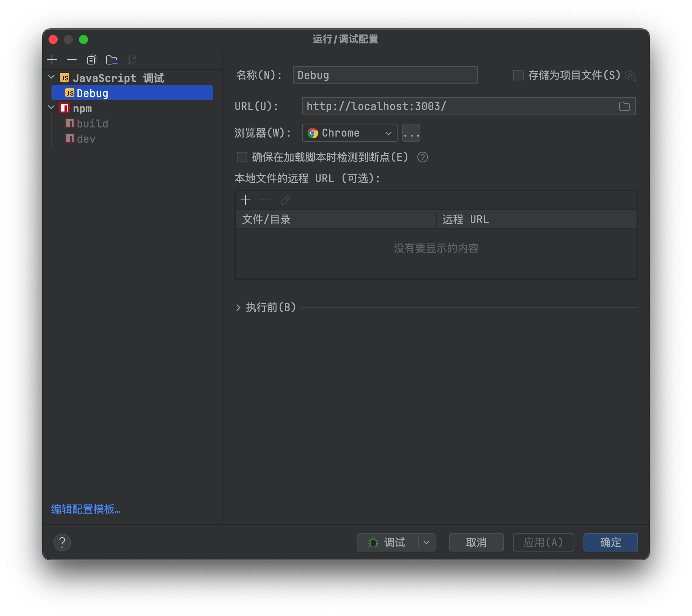This screenshot has height=616, width=692.
Task: Toggle 确保在加载脚本时检测到断点 checkbox
Action: [x=242, y=157]
